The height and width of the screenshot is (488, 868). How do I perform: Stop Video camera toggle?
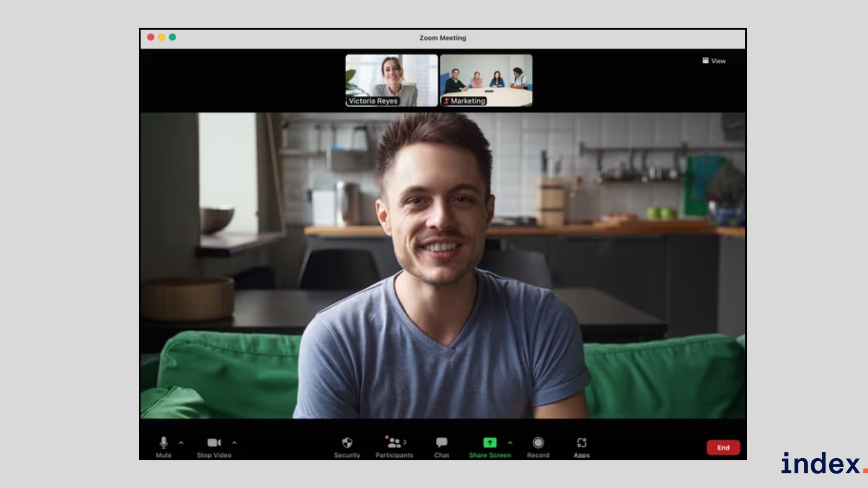[x=214, y=444]
